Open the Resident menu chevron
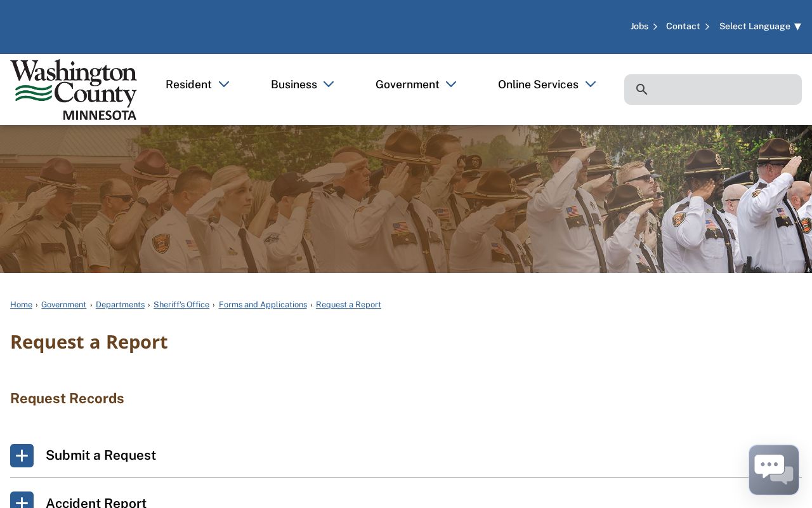 224,84
